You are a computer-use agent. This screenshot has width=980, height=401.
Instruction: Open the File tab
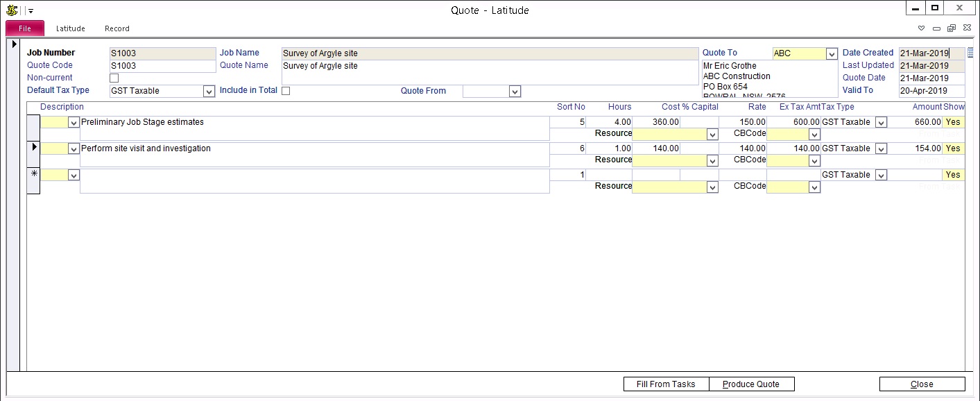pos(25,28)
